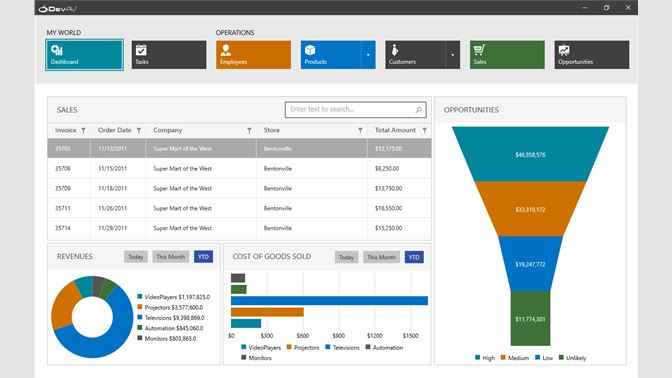Open the Sales tile

[507, 55]
